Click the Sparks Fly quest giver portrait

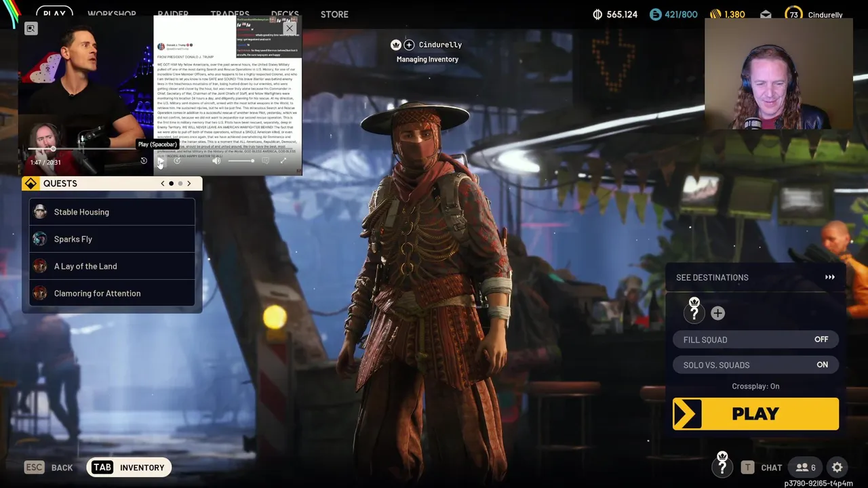(x=40, y=239)
